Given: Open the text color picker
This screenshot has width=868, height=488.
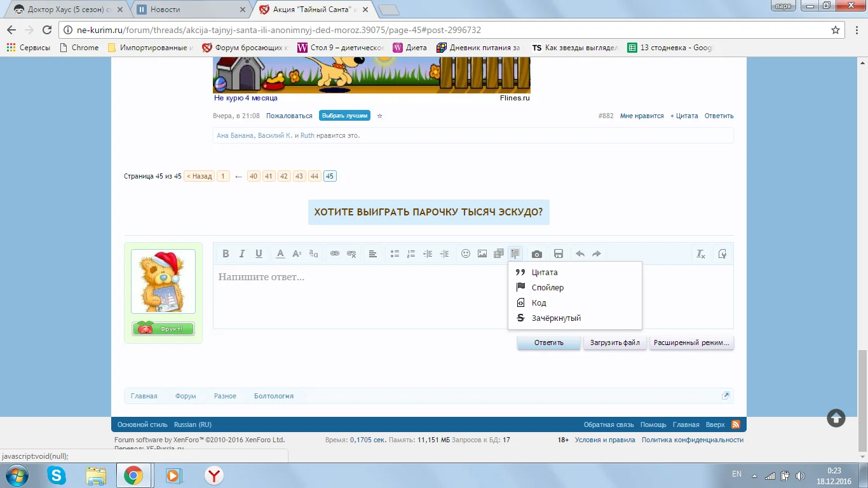Looking at the screenshot, I should point(280,254).
